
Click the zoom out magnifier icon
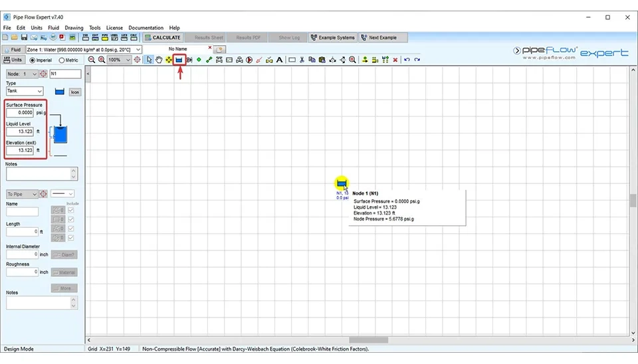tap(92, 60)
